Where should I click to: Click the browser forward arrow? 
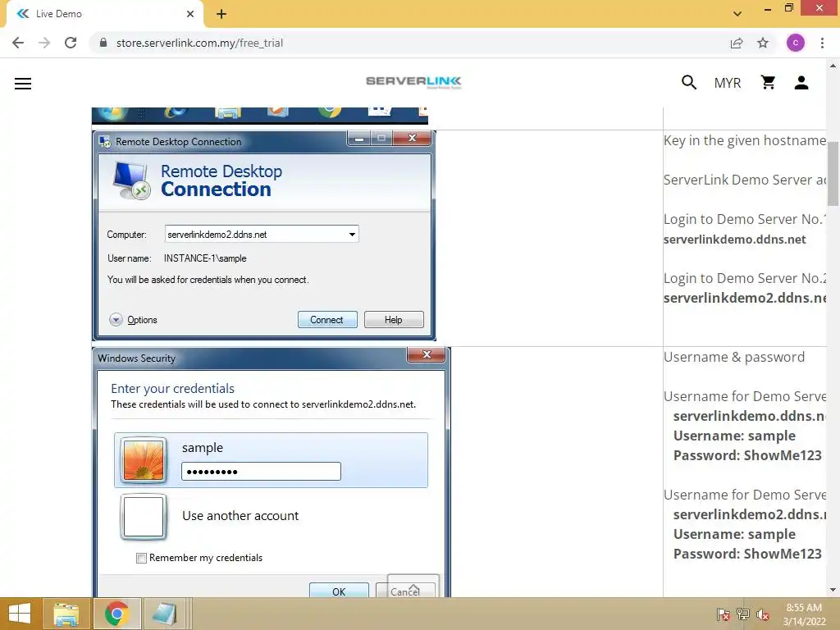coord(44,43)
